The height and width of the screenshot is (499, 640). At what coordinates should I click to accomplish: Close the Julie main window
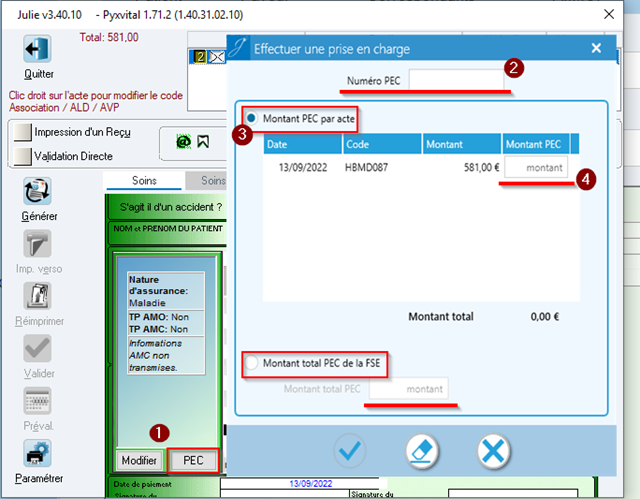[x=609, y=14]
